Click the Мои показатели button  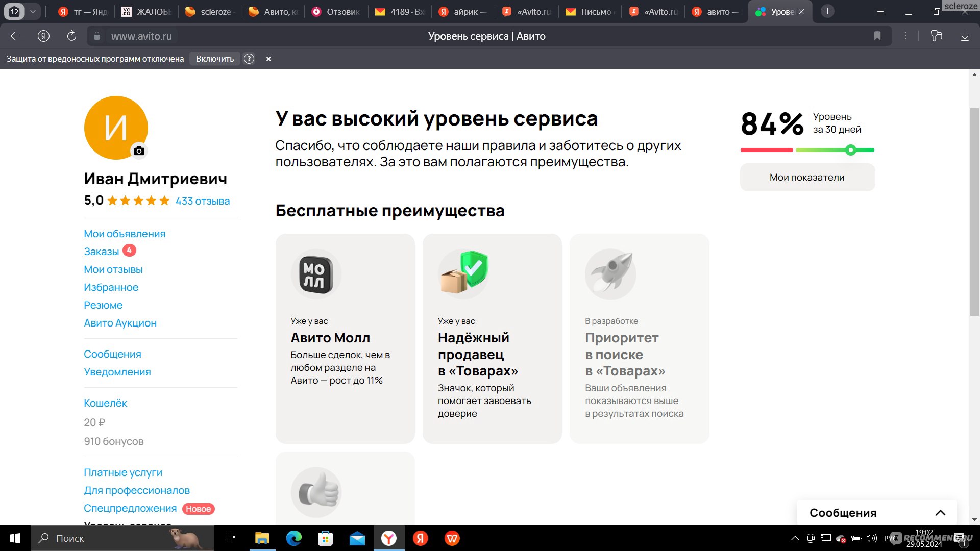[x=807, y=177]
